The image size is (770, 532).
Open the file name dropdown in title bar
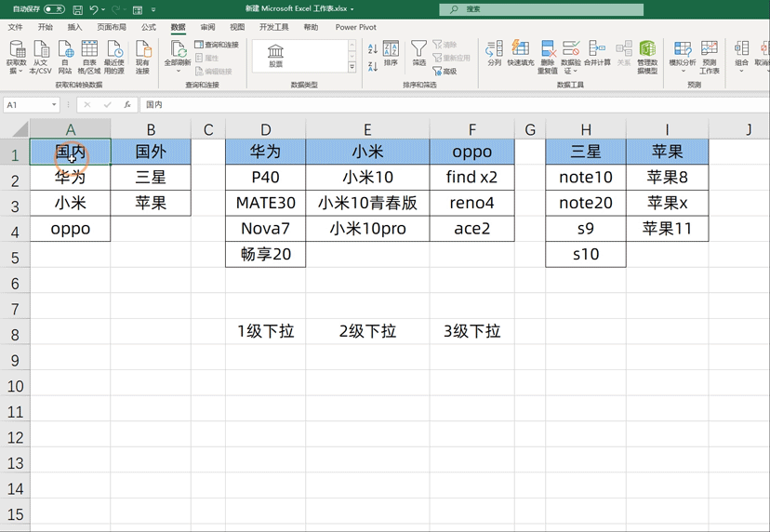coord(352,9)
